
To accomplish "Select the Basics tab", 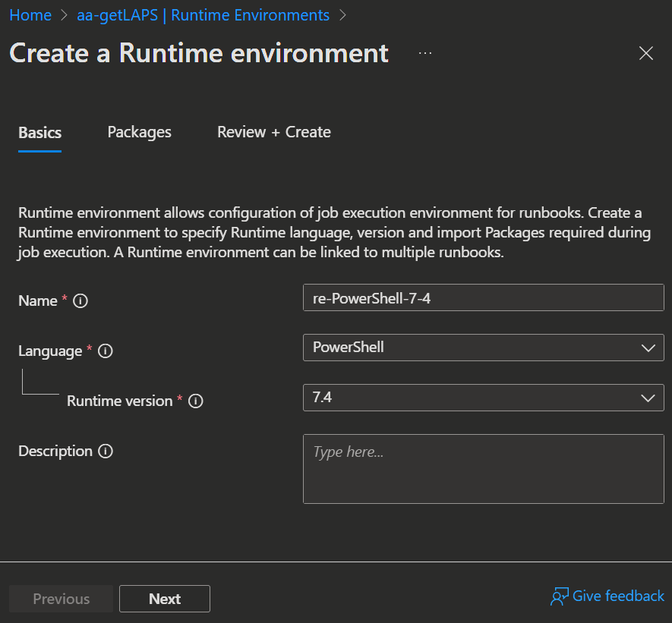I will pos(39,133).
